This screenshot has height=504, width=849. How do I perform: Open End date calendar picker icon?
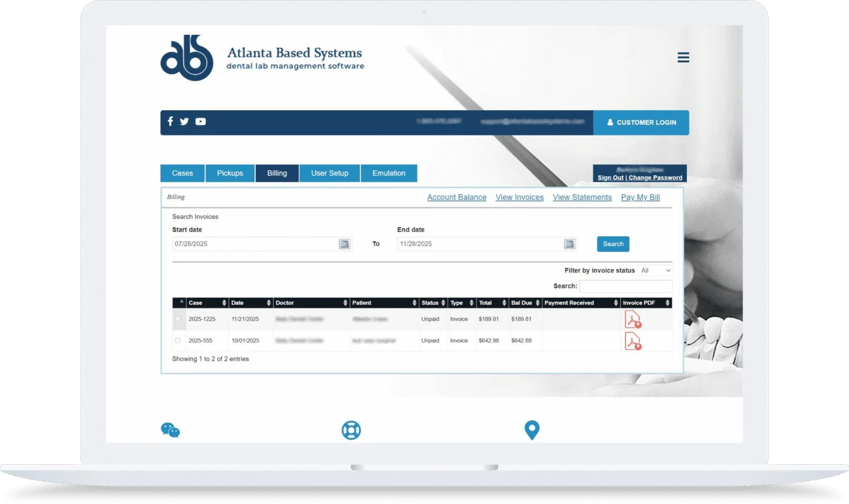[x=569, y=244]
